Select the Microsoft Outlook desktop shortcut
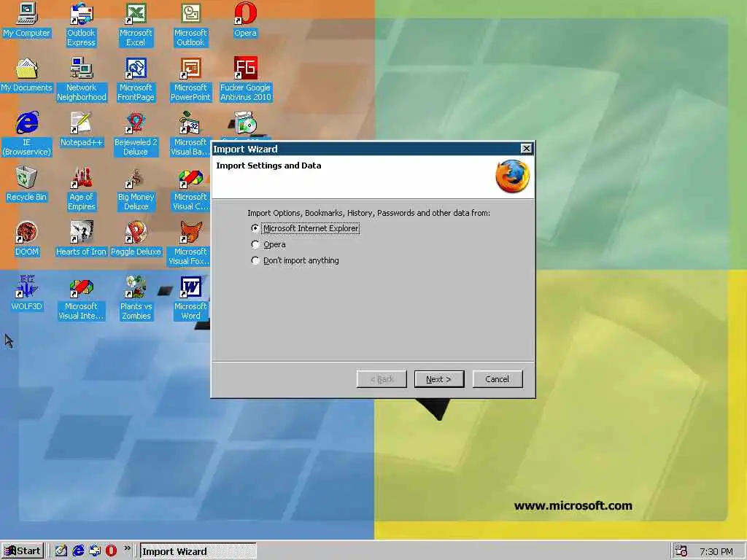This screenshot has height=560, width=747. tap(190, 24)
